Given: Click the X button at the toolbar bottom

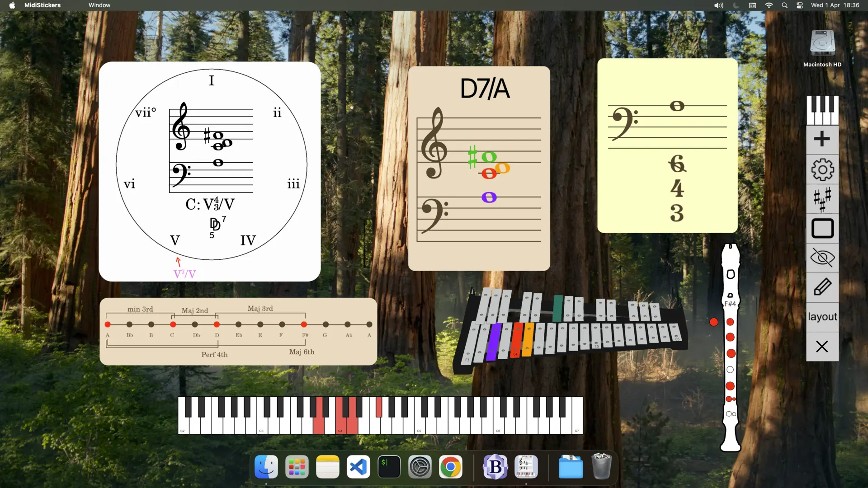Looking at the screenshot, I should tap(822, 347).
